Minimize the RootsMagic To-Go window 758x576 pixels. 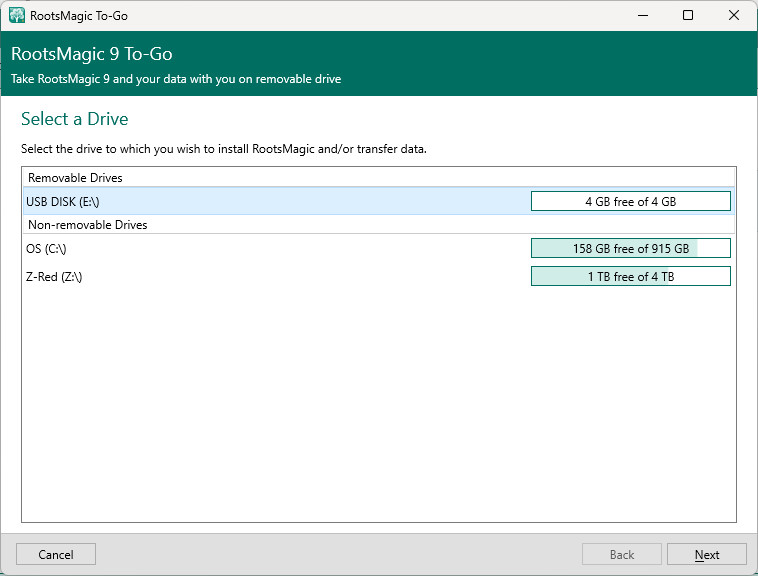coord(641,16)
